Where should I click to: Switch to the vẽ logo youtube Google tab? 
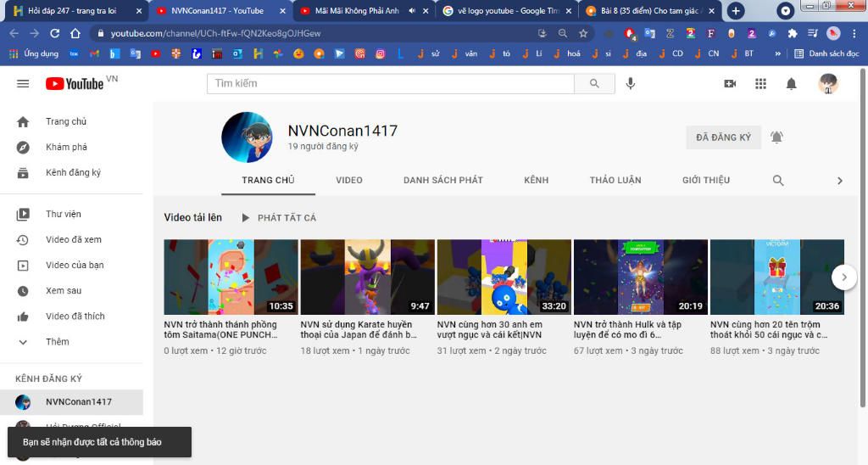(507, 10)
